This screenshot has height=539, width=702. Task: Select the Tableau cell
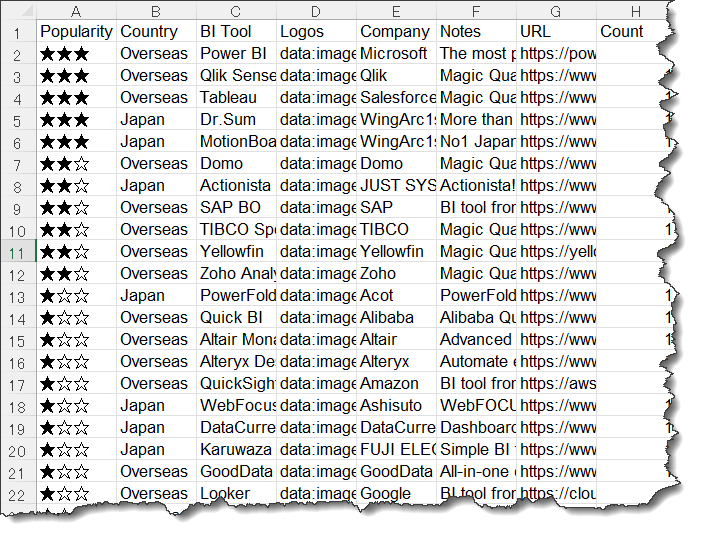236,98
